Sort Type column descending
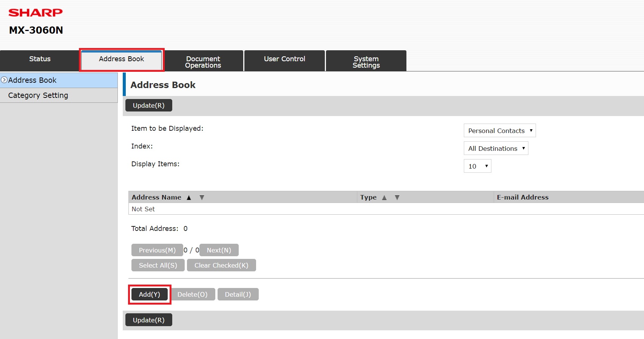The height and width of the screenshot is (339, 644). tap(397, 197)
